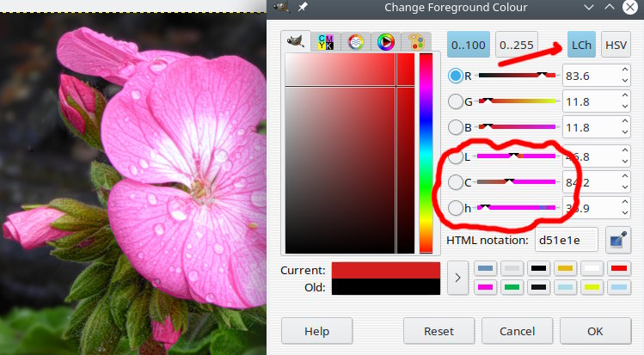Adjust the L lightness slider
Viewport: 644px width, 355px height.
pyautogui.click(x=517, y=156)
